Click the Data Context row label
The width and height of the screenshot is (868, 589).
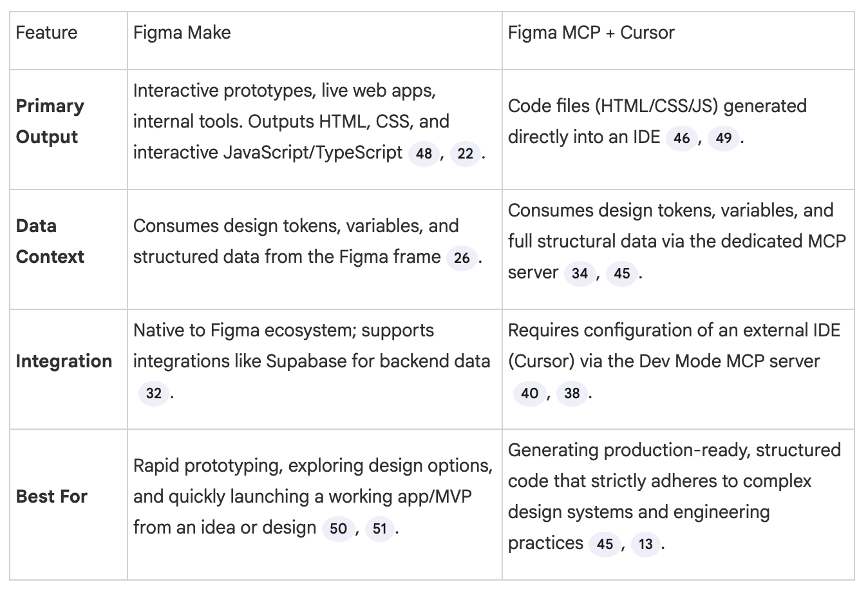click(x=50, y=241)
